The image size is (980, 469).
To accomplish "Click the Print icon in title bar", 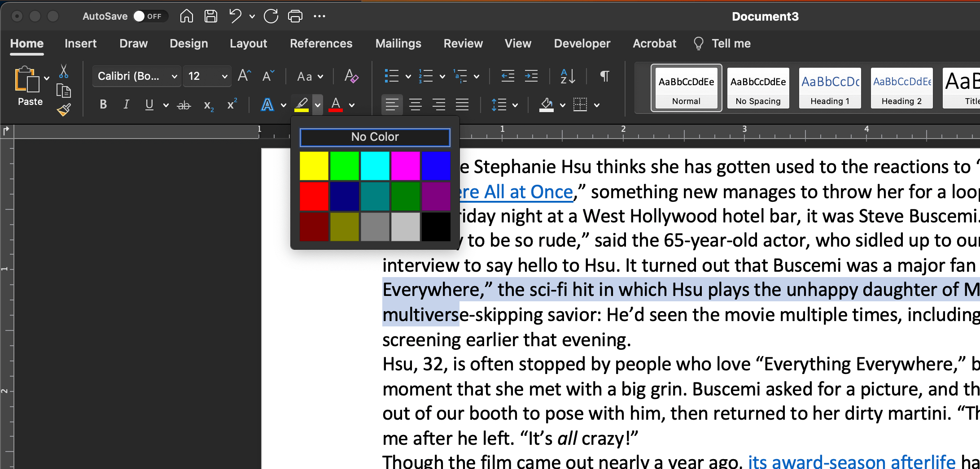I will 295,17.
